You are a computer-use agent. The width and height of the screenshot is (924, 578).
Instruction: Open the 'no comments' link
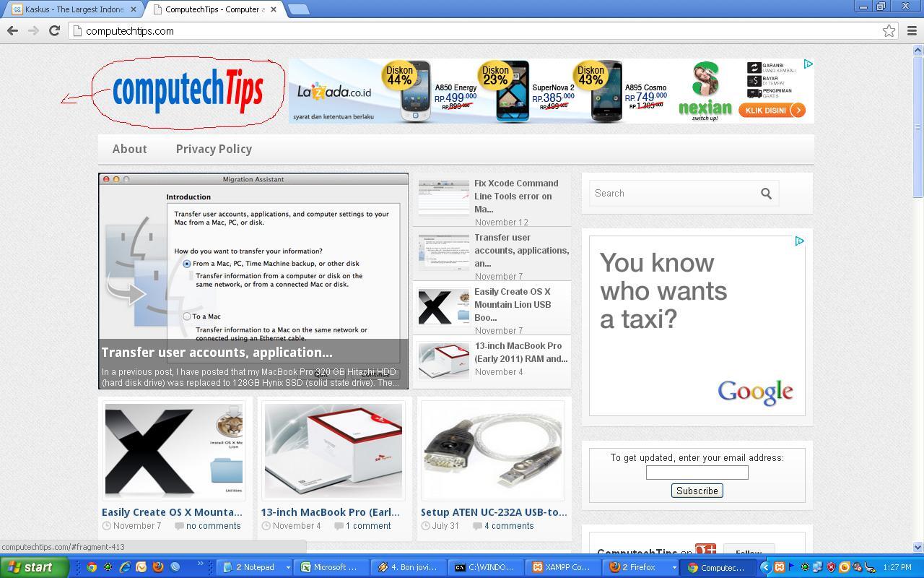point(213,526)
